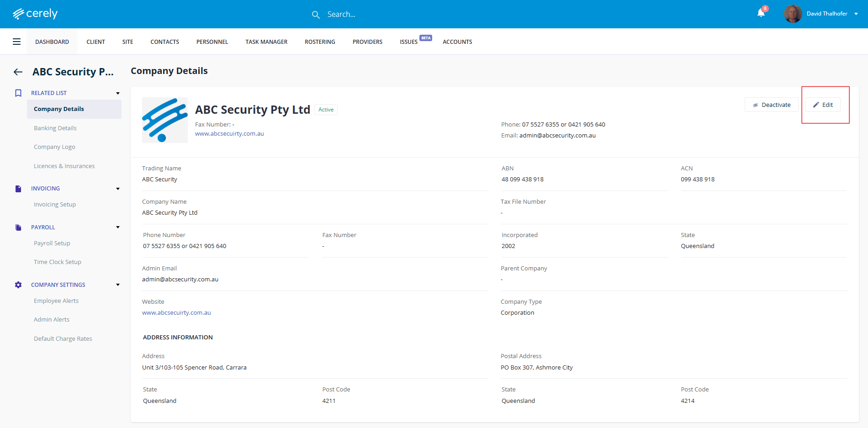Click the address Unit 3/103-105 Spencer Road, Carrara
Image resolution: width=868 pixels, height=428 pixels.
[194, 368]
